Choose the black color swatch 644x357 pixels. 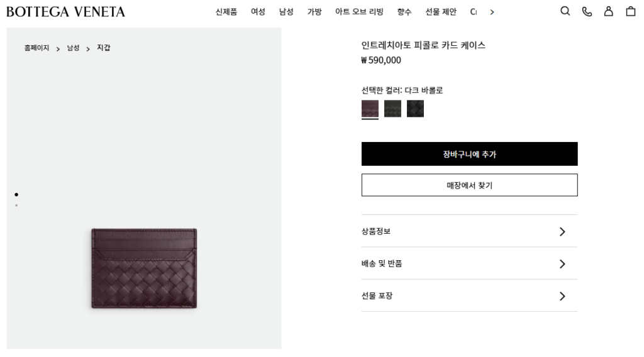(x=415, y=109)
